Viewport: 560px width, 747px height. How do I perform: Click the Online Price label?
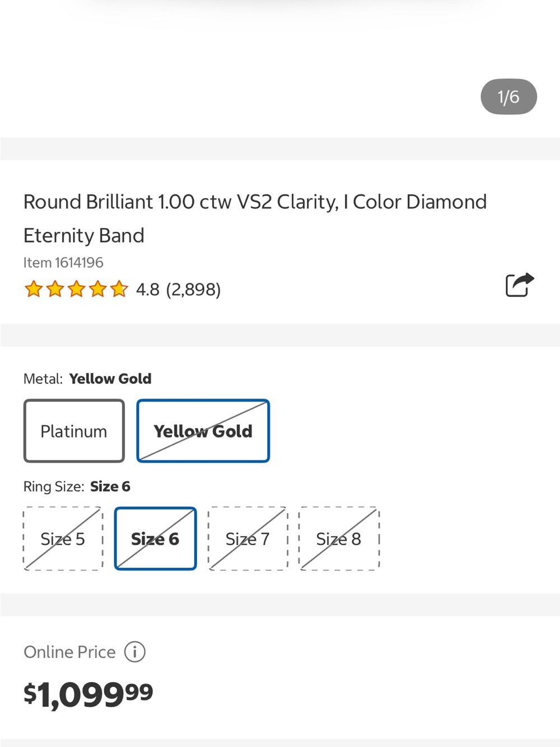tap(69, 652)
